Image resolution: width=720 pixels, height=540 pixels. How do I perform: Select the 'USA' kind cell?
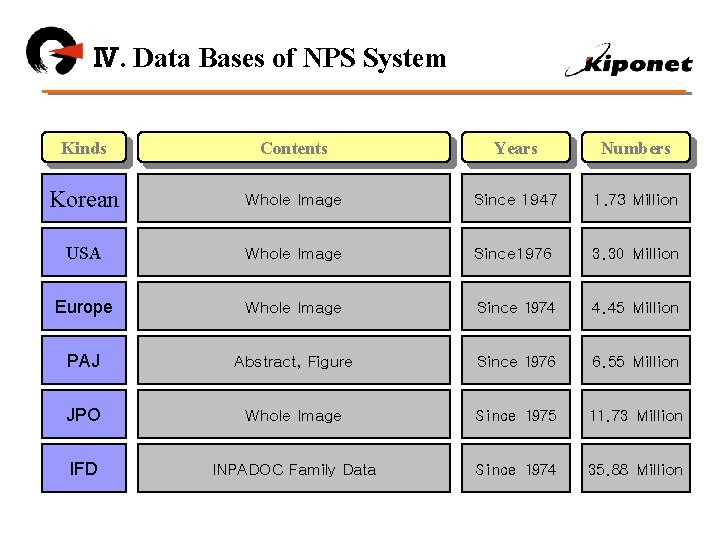(84, 252)
